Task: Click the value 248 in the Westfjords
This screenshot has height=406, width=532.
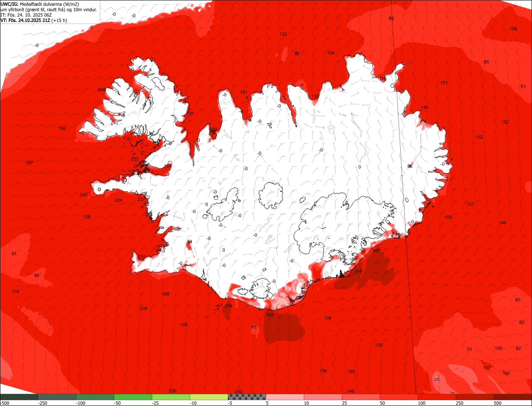Action: [x=101, y=90]
